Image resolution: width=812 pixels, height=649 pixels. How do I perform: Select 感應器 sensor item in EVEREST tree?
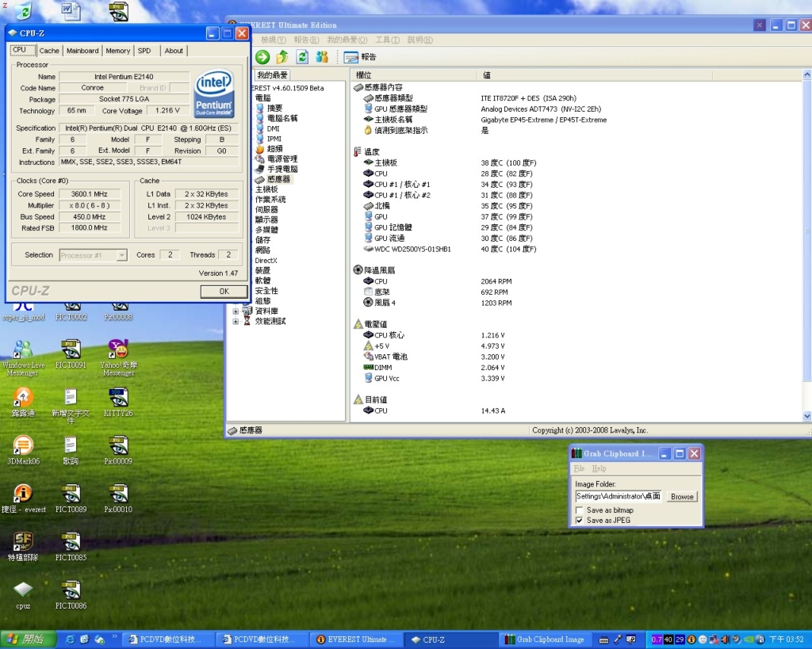[x=278, y=179]
